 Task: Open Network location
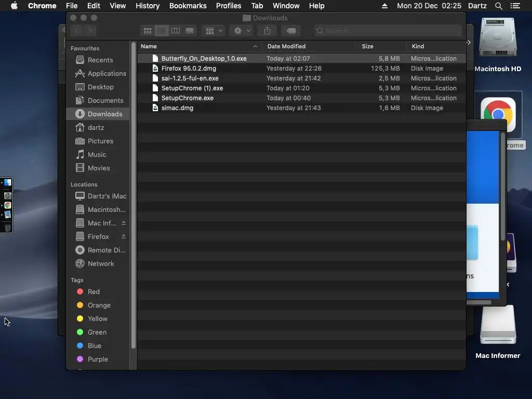(98, 264)
